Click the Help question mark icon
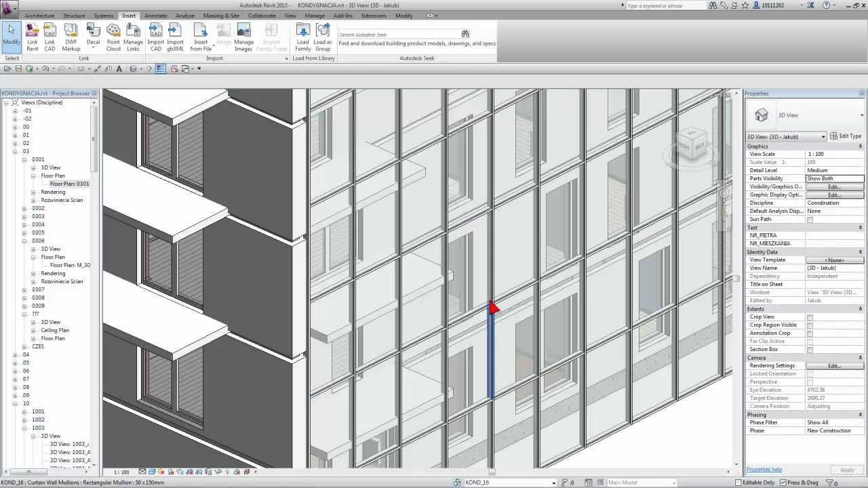Viewport: 868px width, 488px height. 826,5
